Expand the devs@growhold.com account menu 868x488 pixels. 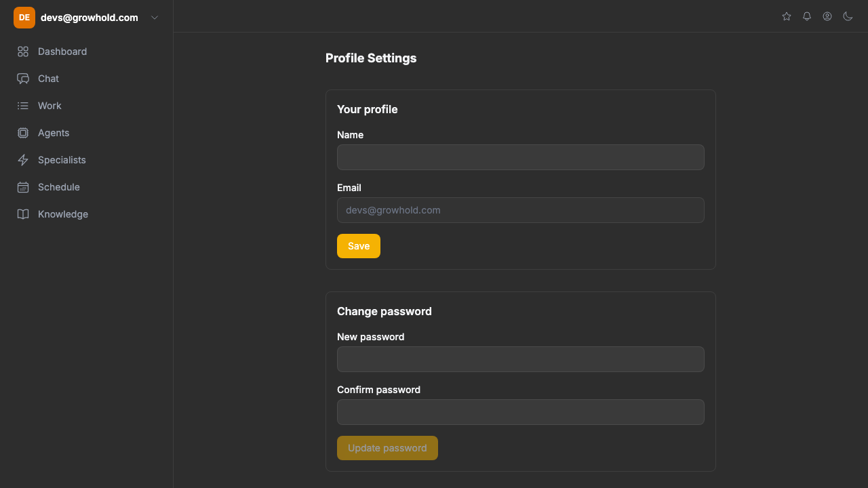point(89,18)
